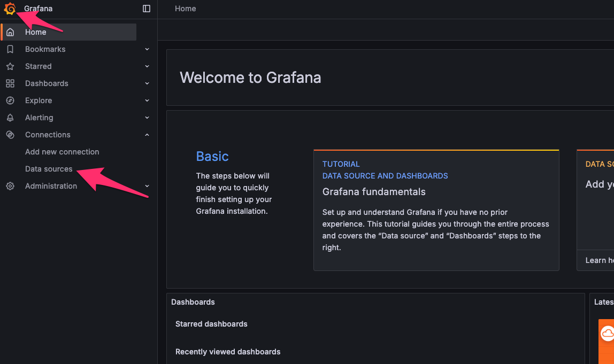Click the Grafana logo icon
614x364 pixels.
10,9
